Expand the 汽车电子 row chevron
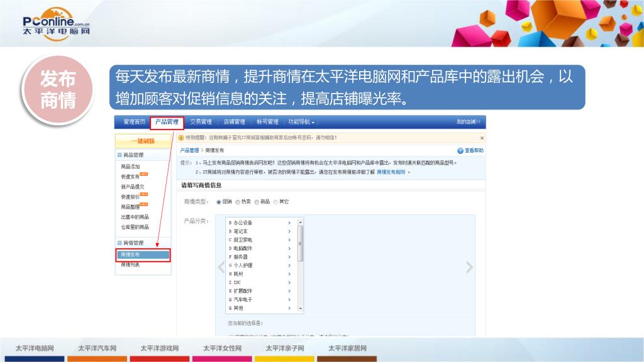The width and height of the screenshot is (644, 362). tap(289, 300)
